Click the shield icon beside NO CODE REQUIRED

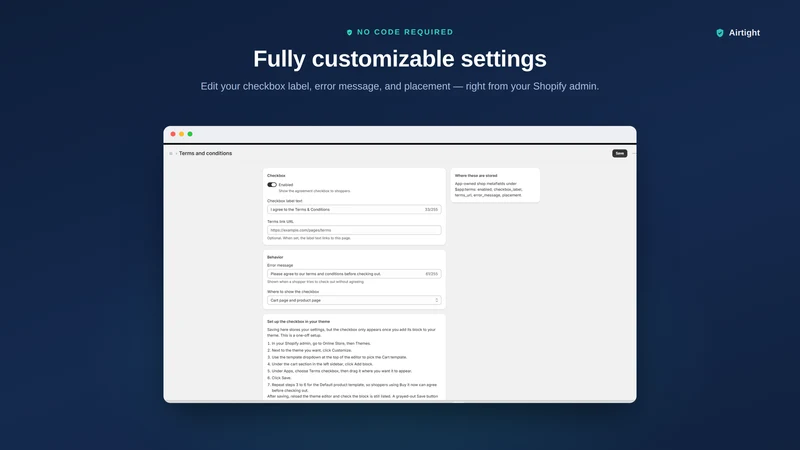point(349,32)
